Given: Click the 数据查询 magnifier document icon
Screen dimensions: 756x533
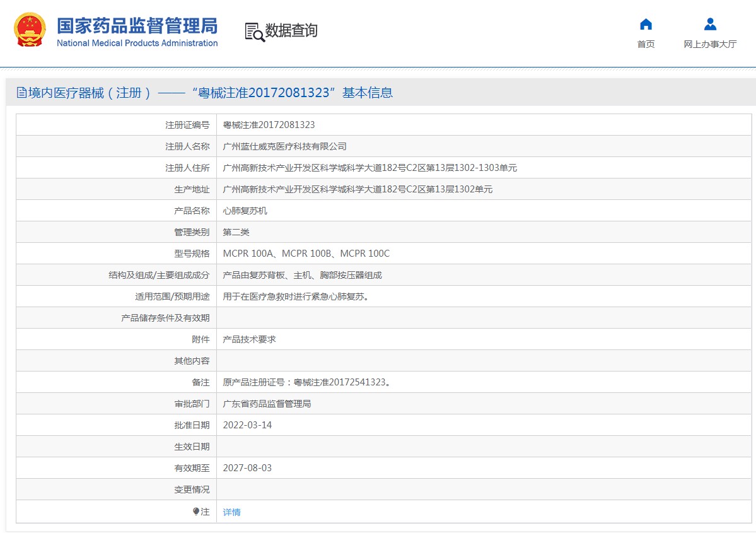Looking at the screenshot, I should click(255, 32).
